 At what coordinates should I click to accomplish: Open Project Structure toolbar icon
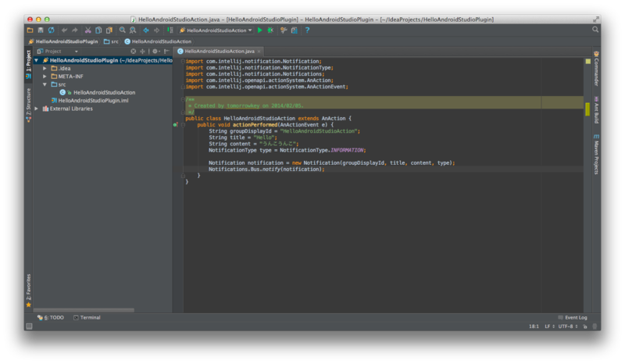click(x=295, y=30)
